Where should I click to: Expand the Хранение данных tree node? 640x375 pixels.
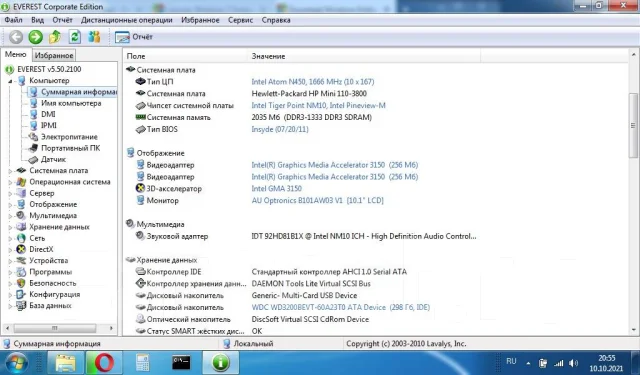10,227
